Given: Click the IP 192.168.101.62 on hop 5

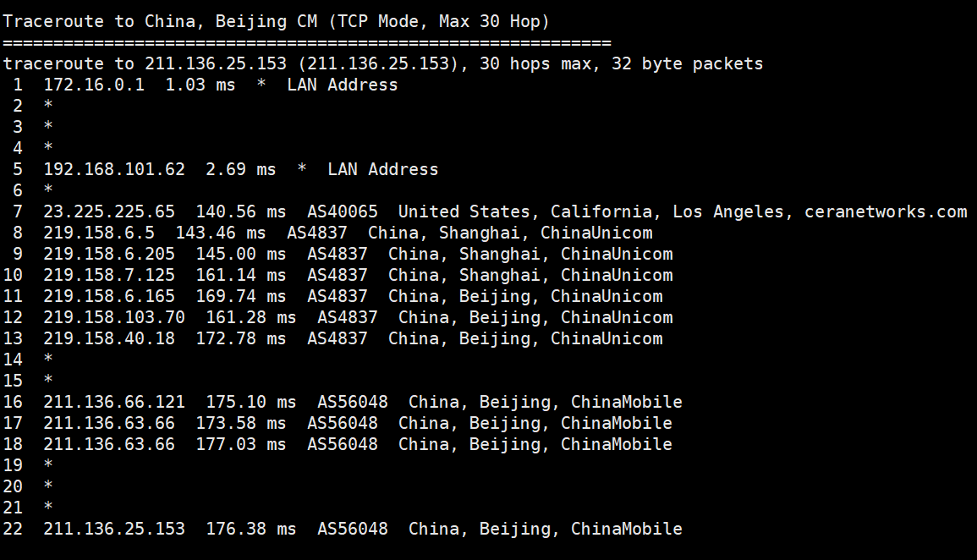Looking at the screenshot, I should (x=114, y=169).
